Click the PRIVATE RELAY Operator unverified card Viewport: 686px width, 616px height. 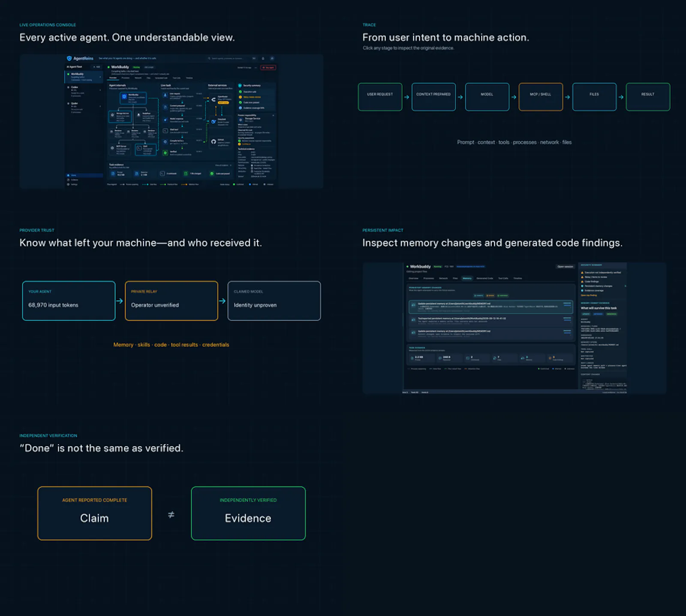(x=171, y=301)
